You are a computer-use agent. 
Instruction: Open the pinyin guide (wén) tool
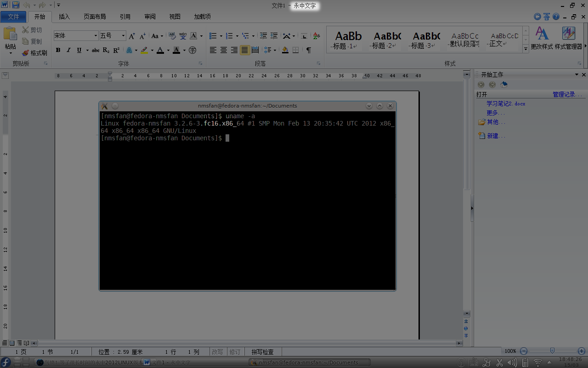(x=183, y=36)
